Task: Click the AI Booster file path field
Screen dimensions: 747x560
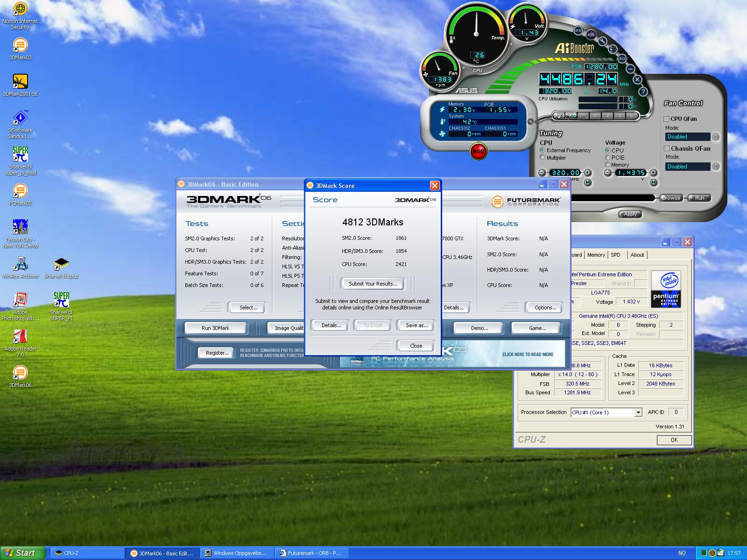Action: (613, 198)
